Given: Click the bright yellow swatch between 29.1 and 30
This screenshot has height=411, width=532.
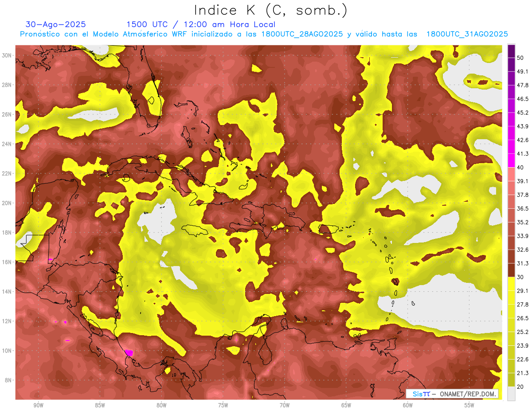Looking at the screenshot, I should click(511, 284).
